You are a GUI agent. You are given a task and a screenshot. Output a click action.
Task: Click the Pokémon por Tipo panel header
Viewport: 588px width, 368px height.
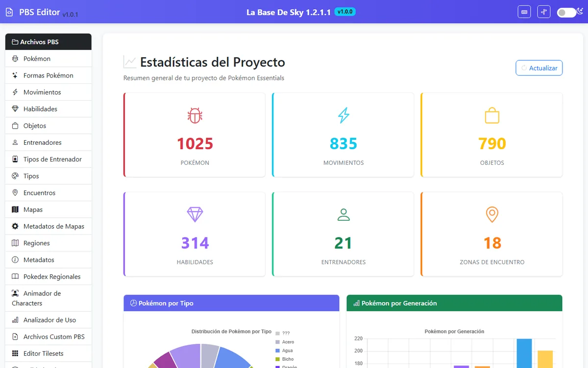pos(231,303)
